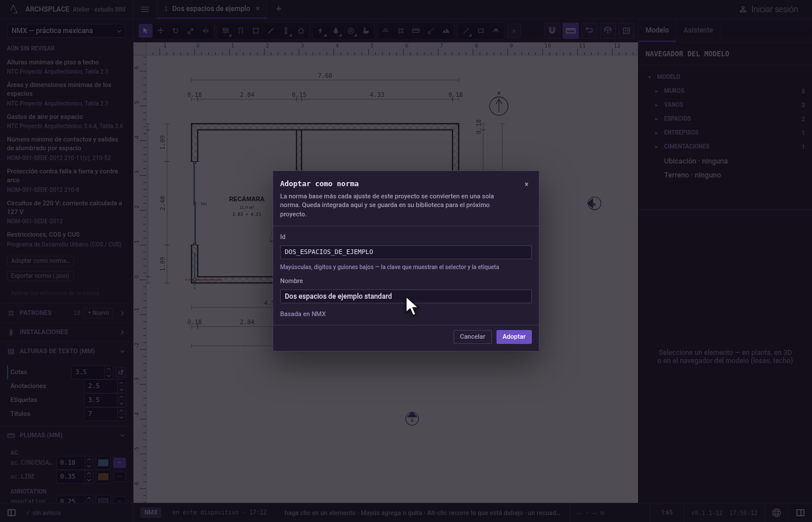Select the rectangle draw tool
Screen dimensions: 812x522
pyautogui.click(x=481, y=31)
